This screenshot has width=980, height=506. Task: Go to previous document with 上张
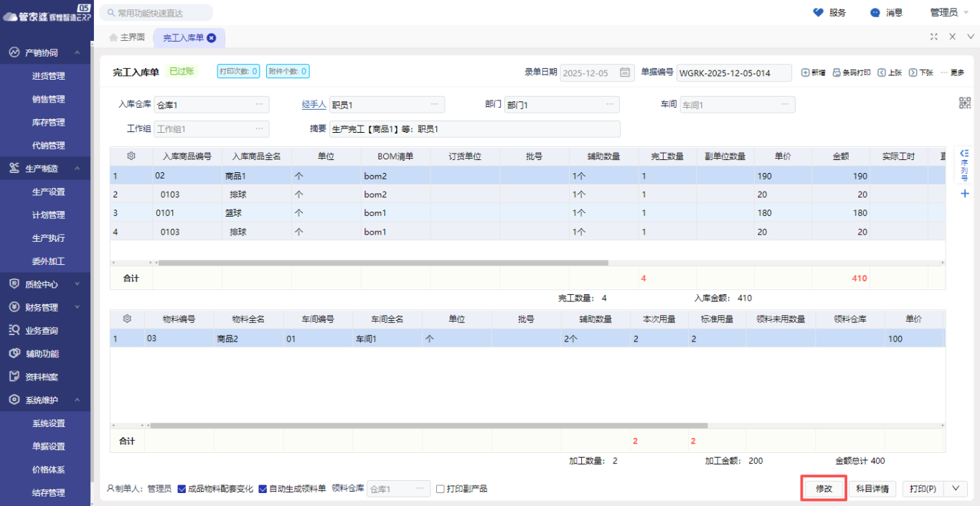pyautogui.click(x=882, y=72)
